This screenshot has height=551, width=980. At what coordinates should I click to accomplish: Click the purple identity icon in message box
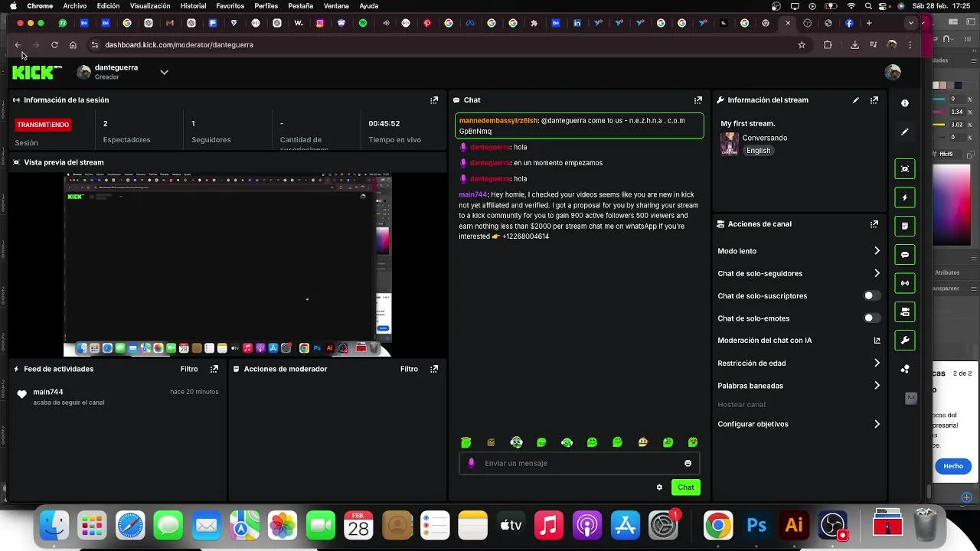click(x=472, y=463)
